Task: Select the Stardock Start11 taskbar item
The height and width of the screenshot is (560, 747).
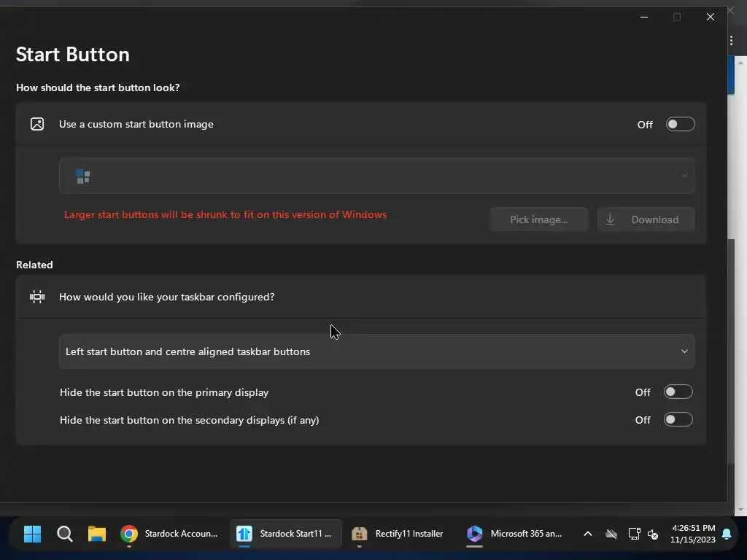Action: [285, 534]
